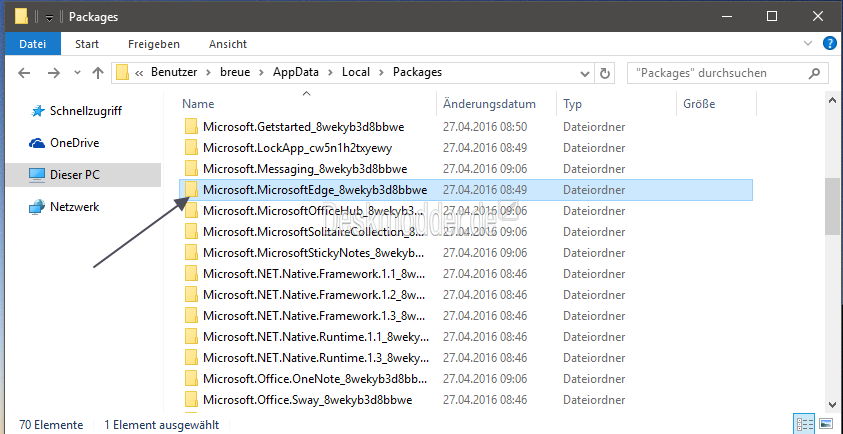This screenshot has height=434, width=843.
Task: Switch to details view in status bar
Action: pyautogui.click(x=804, y=425)
